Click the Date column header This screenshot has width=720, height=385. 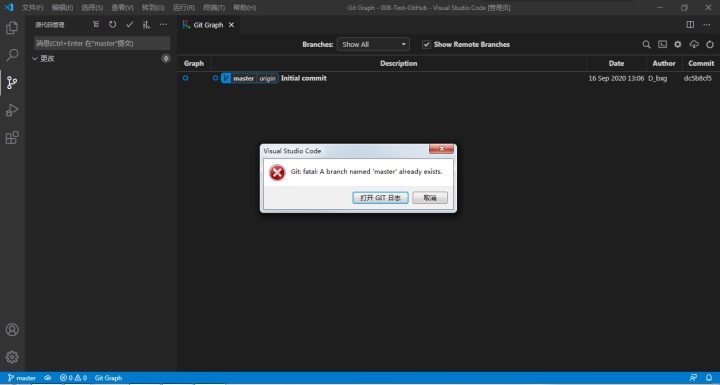(x=616, y=63)
